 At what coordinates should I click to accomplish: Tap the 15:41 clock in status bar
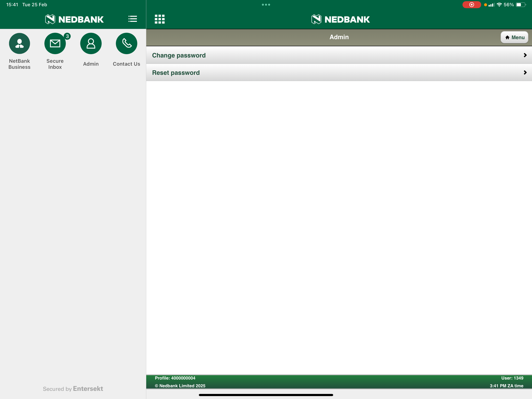(x=12, y=4)
